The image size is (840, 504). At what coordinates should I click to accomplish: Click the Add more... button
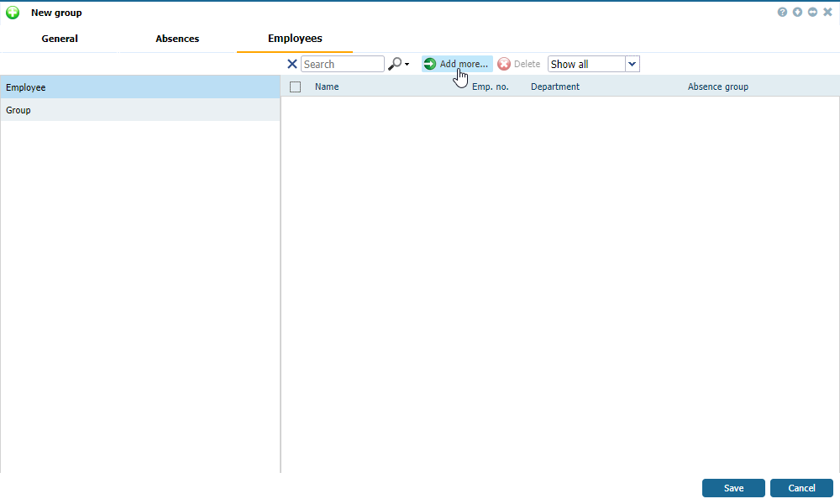click(x=456, y=64)
